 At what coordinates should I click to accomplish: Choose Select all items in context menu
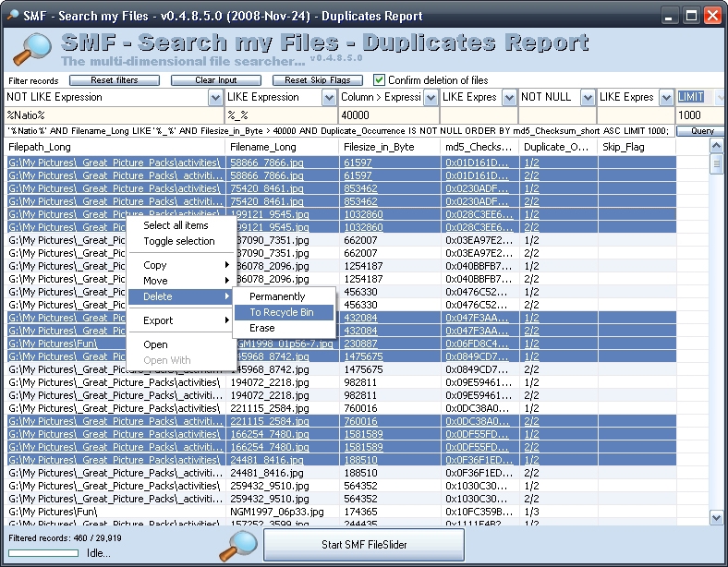click(176, 225)
